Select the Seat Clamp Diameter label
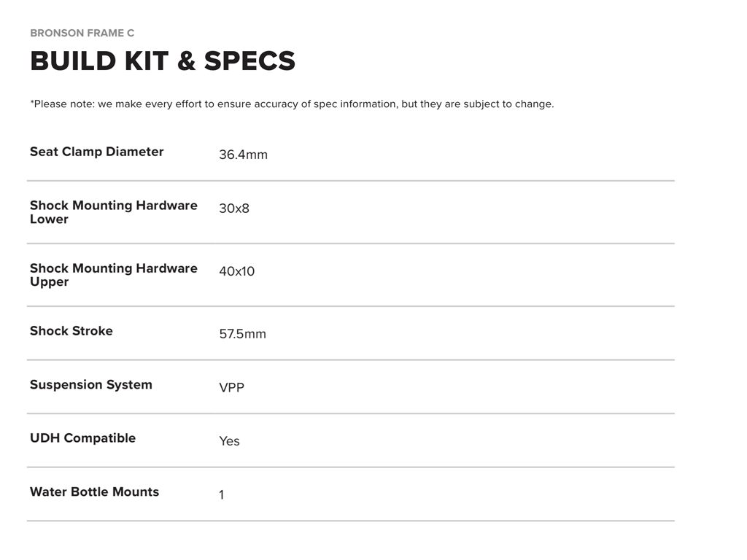 click(x=96, y=152)
